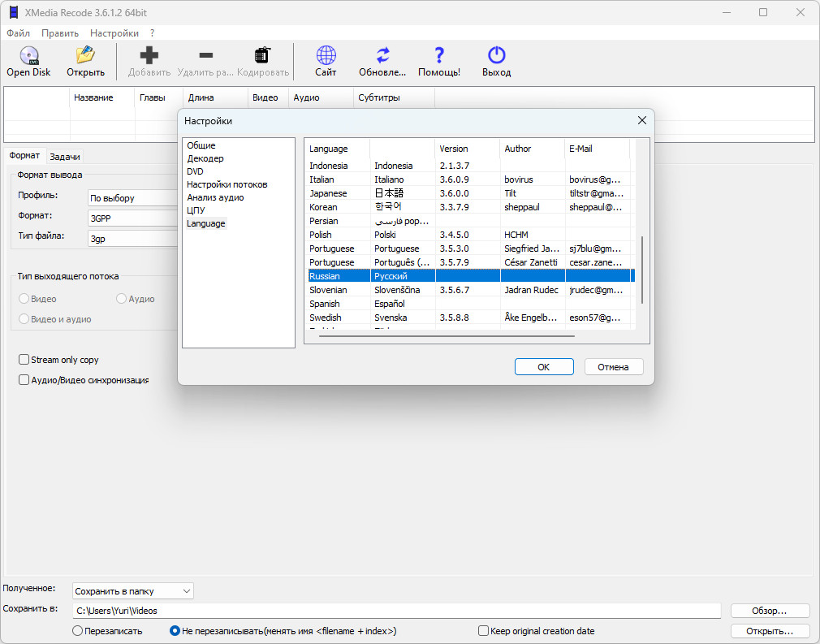Open the Формат 3GPP combo box

pyautogui.click(x=133, y=218)
